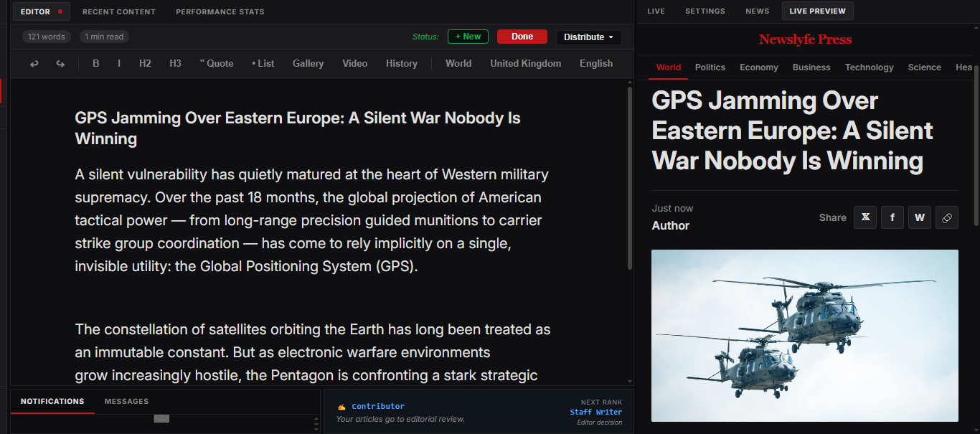980x434 pixels.
Task: Click the red Done button
Action: click(522, 37)
